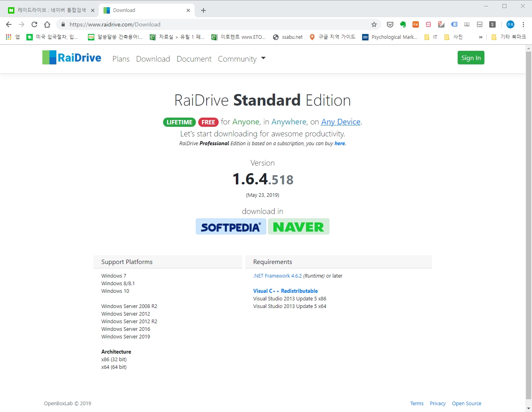
Task: Open the 미국 입국절차 bookmark
Action: [x=52, y=37]
